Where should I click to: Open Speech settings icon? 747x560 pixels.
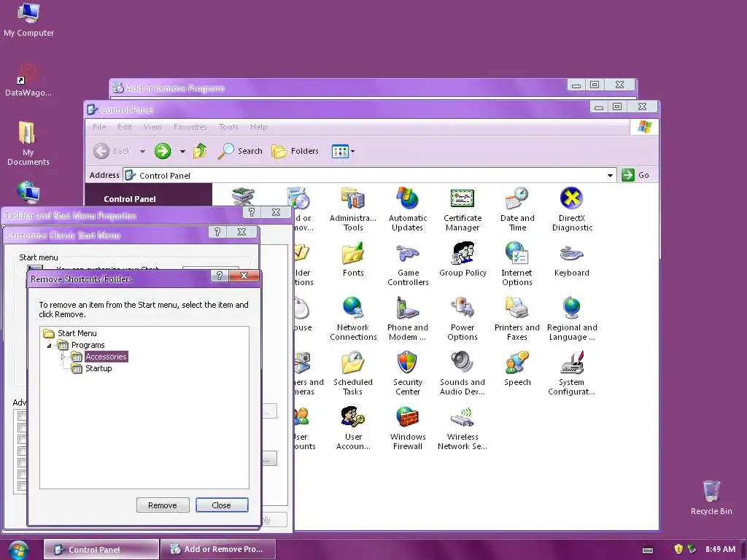click(x=517, y=369)
